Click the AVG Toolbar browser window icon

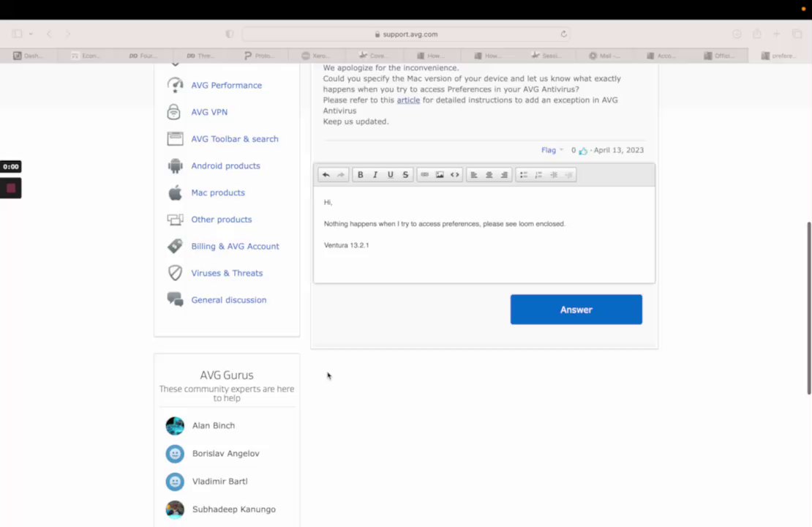pos(175,138)
